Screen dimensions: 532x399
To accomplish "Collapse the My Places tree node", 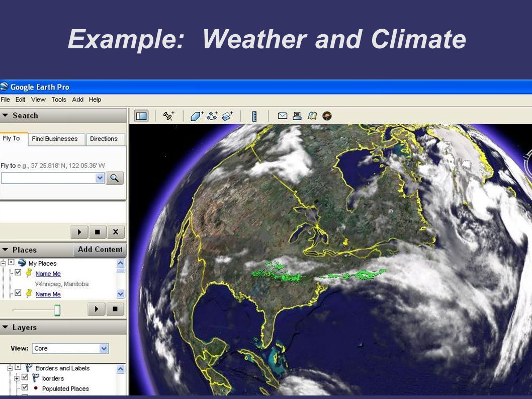I will [x=3, y=263].
